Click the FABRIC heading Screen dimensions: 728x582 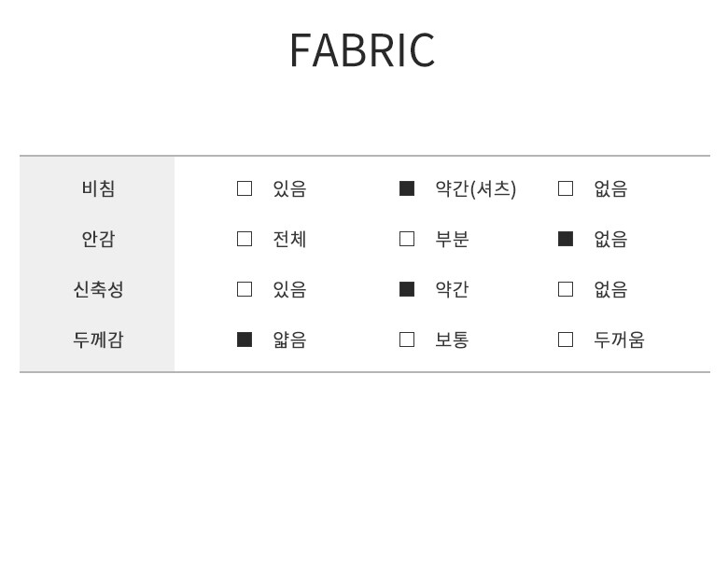(362, 50)
